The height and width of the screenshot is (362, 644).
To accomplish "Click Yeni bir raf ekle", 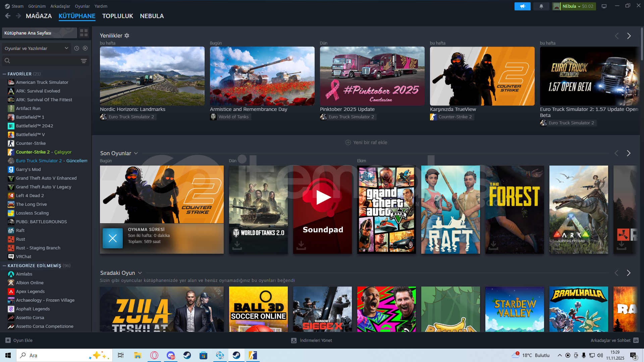I will coord(366,142).
